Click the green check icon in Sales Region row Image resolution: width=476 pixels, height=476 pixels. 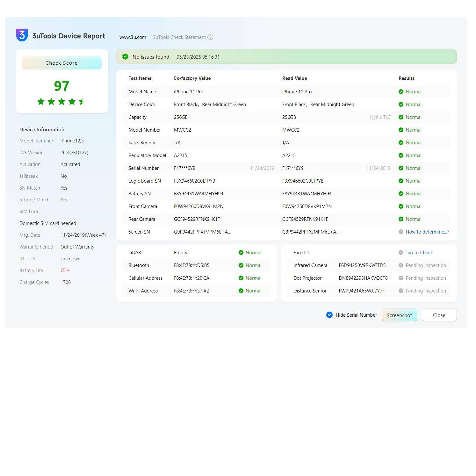point(401,143)
